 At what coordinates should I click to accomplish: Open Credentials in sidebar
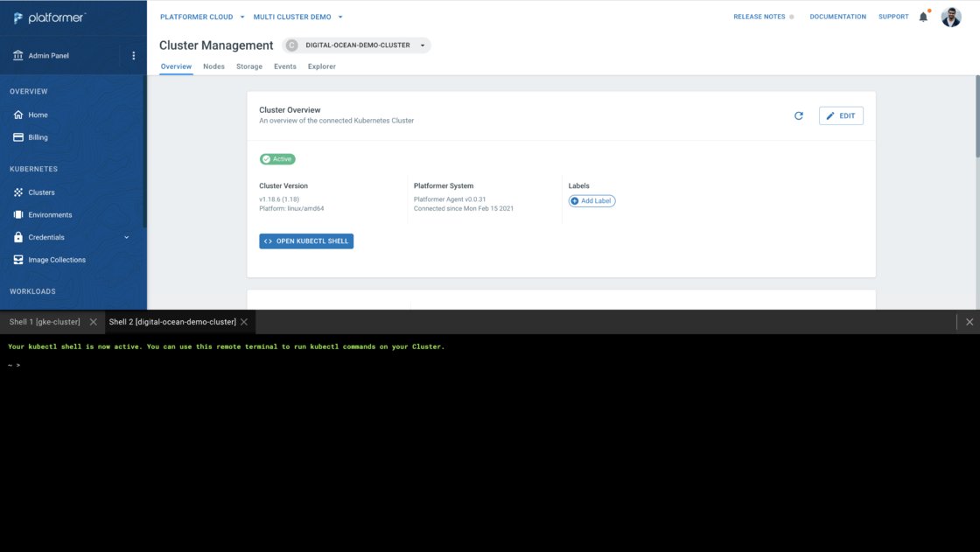pyautogui.click(x=46, y=238)
